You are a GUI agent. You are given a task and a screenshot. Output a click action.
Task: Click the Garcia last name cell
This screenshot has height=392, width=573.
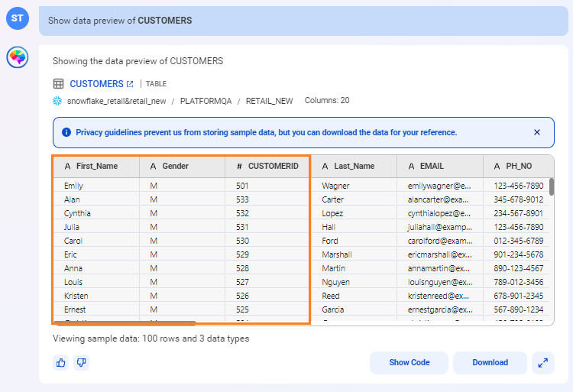pyautogui.click(x=354, y=309)
